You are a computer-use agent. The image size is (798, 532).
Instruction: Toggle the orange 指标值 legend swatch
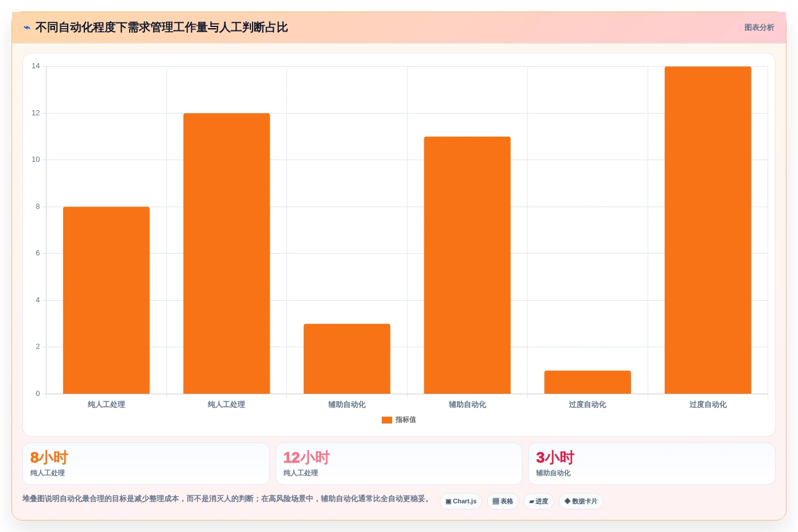[x=387, y=420]
